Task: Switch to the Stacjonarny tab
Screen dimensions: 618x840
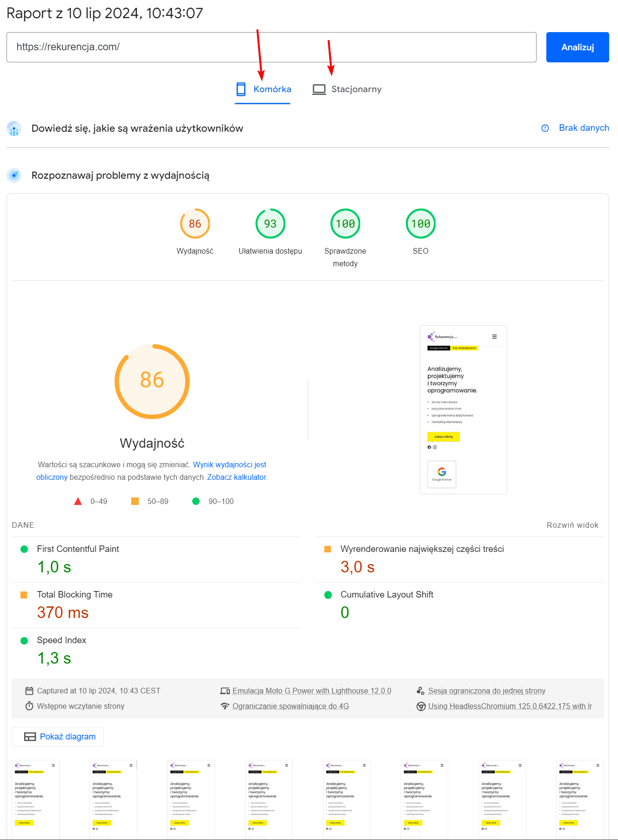Action: [347, 89]
